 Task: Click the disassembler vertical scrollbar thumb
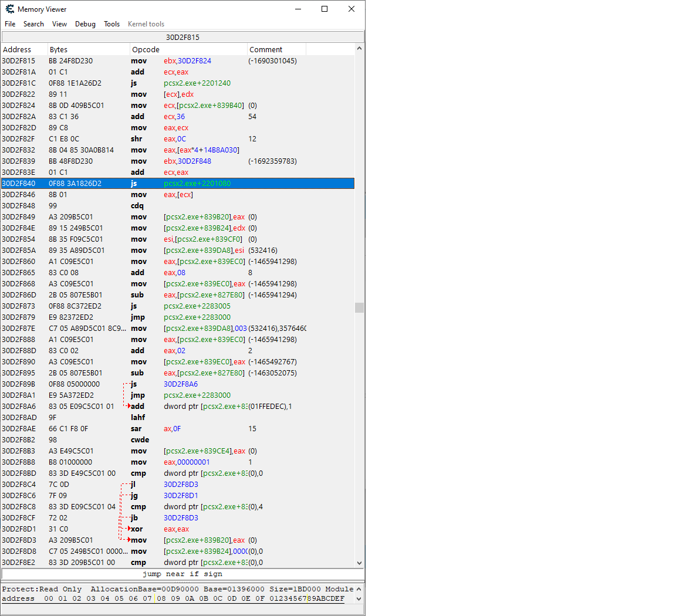click(359, 307)
